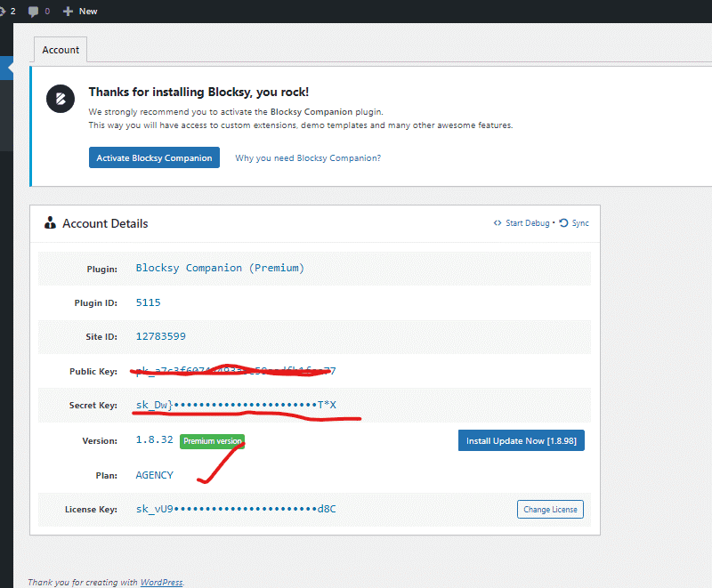The image size is (712, 588).
Task: Click the masked License Key value
Action: 236,509
